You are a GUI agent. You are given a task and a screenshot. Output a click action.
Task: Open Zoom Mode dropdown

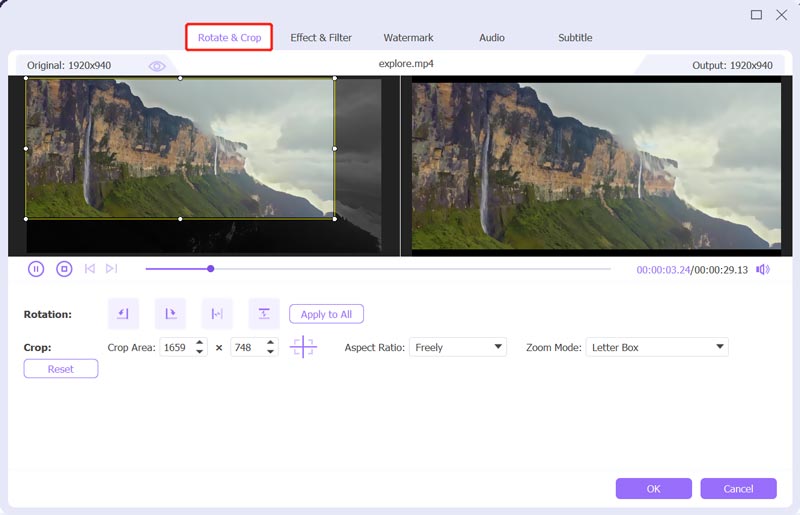[x=657, y=347]
